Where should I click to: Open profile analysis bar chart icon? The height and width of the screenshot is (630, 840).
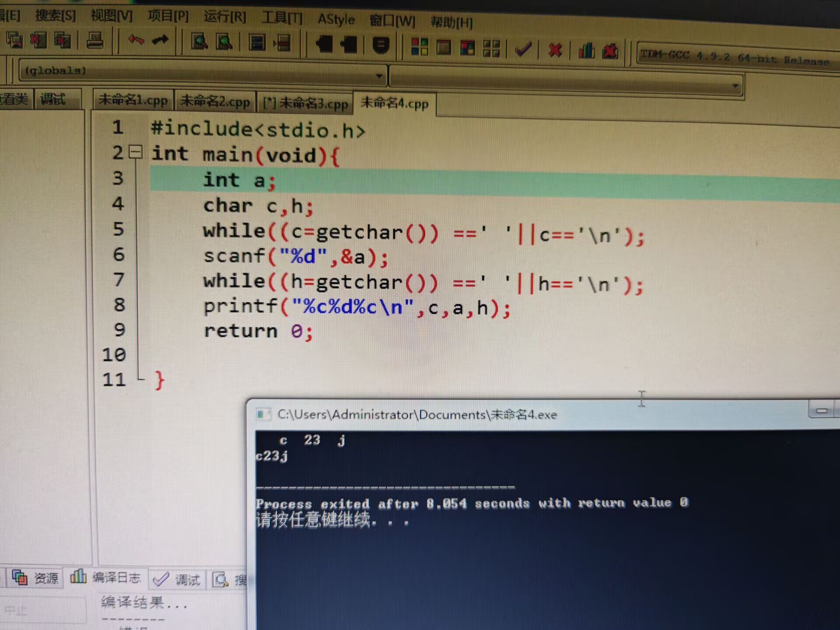(586, 51)
